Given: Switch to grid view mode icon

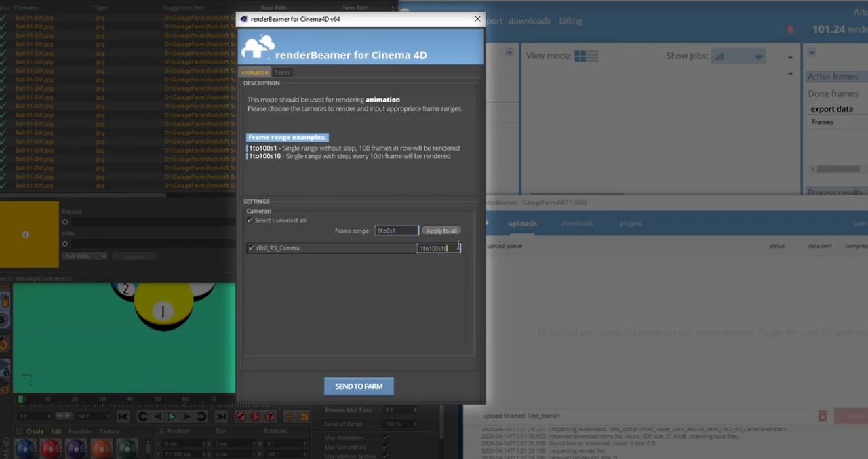Looking at the screenshot, I should (x=580, y=56).
